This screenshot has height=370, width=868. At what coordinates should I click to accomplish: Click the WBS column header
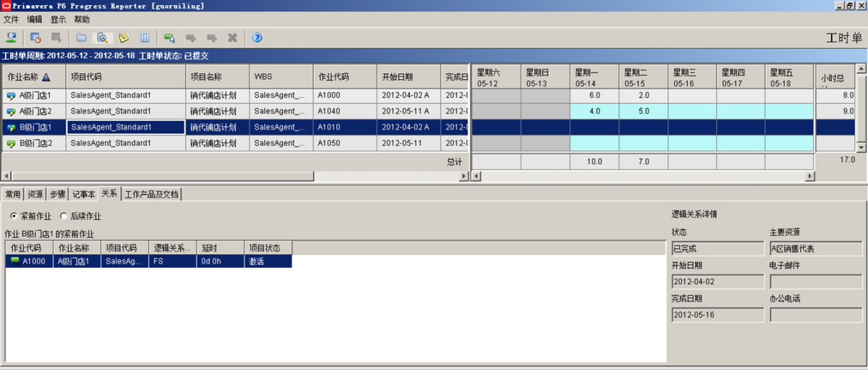point(281,77)
